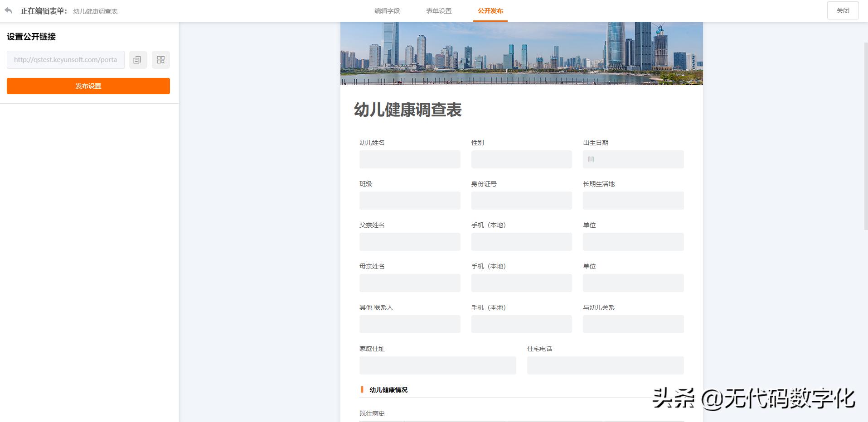Click the back arrow to return

pyautogui.click(x=8, y=10)
